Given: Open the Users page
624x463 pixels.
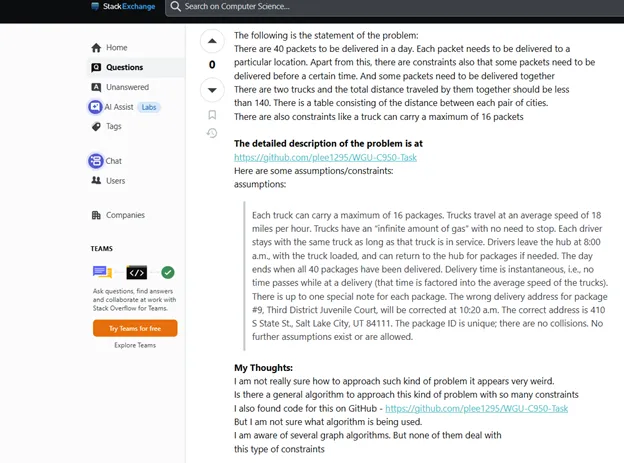Looking at the screenshot, I should (x=115, y=181).
